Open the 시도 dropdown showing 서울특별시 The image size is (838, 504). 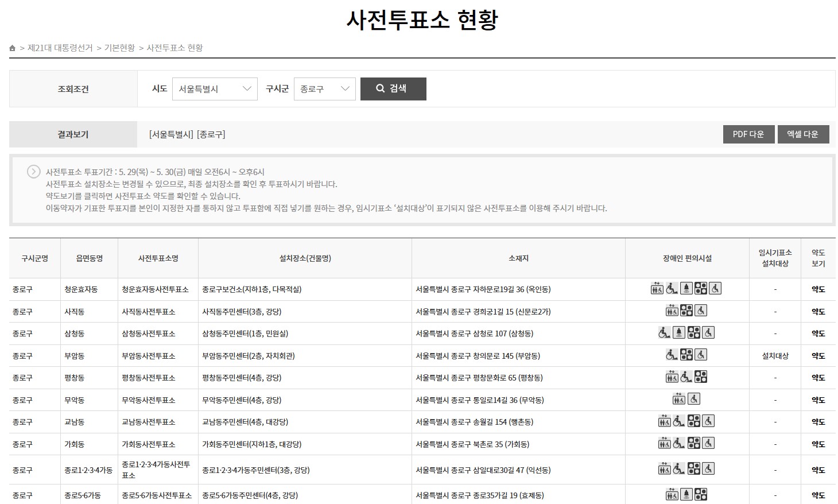[x=215, y=88]
